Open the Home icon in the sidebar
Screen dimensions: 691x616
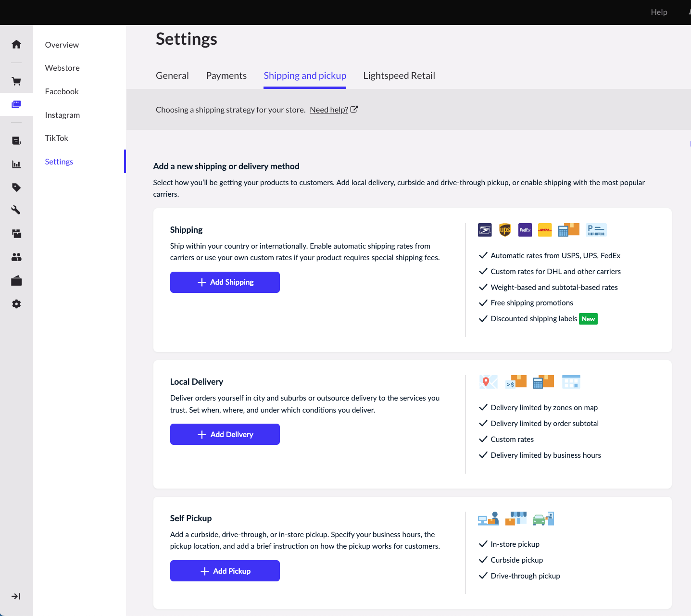[16, 44]
